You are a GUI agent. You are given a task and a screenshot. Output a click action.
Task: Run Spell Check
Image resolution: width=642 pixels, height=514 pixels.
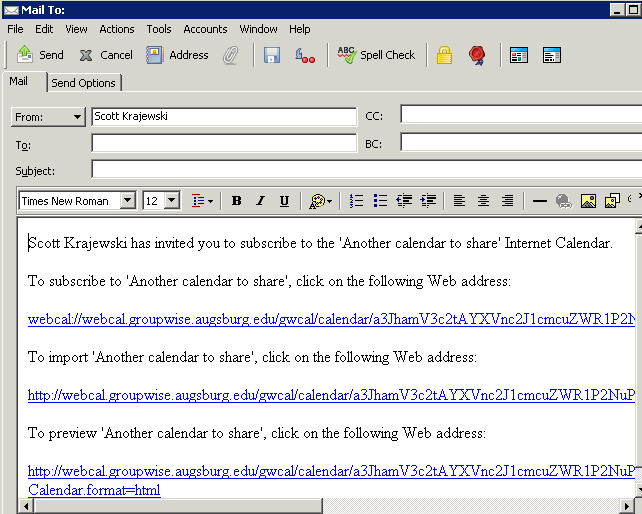[x=376, y=55]
